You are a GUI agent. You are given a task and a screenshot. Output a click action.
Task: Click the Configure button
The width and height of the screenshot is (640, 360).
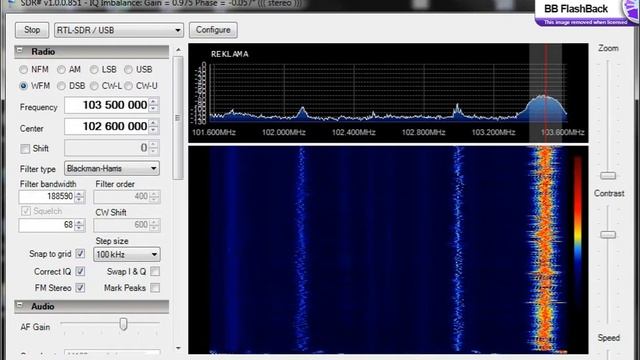(x=213, y=30)
